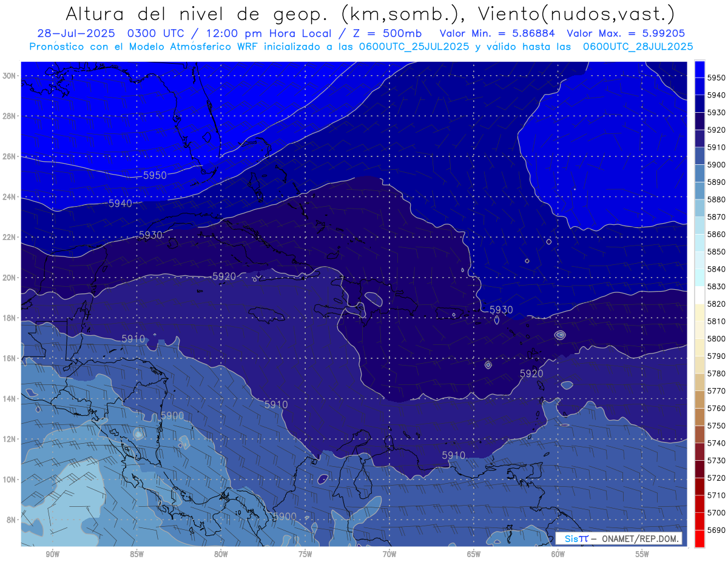The image size is (728, 562).
Task: Click the '14N' latitude axis label
Action: [9, 398]
